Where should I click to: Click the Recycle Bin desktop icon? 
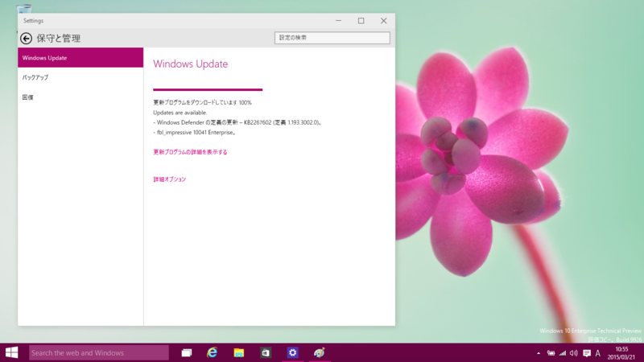[x=24, y=8]
